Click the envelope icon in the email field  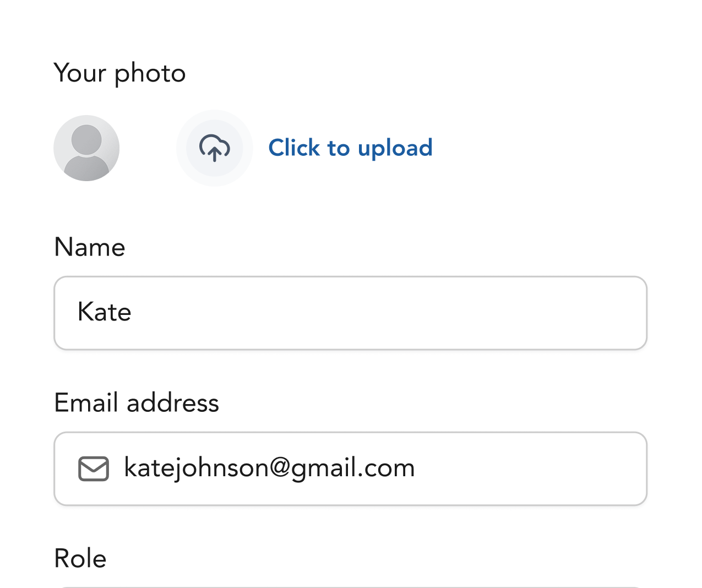(x=94, y=469)
